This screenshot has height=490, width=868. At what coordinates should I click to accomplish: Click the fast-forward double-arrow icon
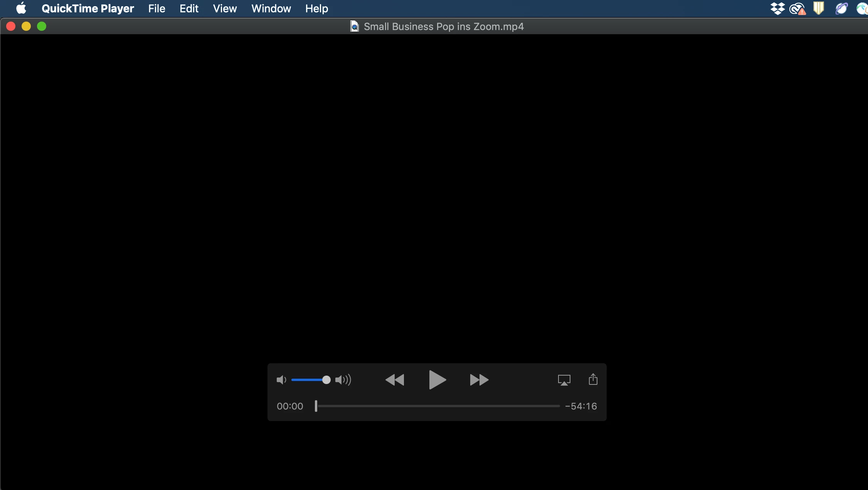(479, 380)
